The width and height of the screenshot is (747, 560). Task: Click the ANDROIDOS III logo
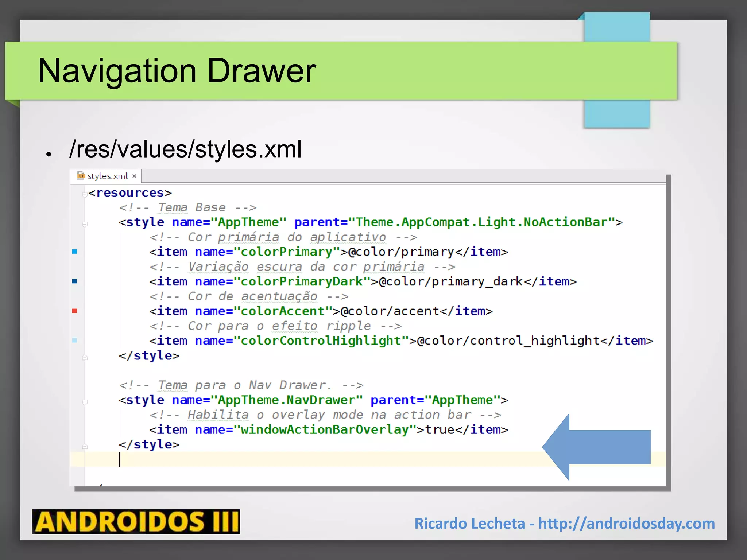136,522
